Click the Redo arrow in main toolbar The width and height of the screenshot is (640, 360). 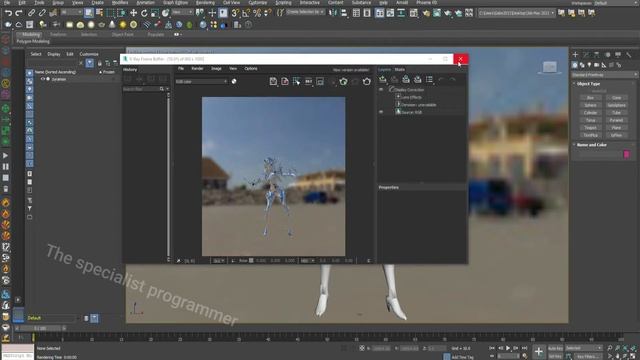click(x=19, y=13)
